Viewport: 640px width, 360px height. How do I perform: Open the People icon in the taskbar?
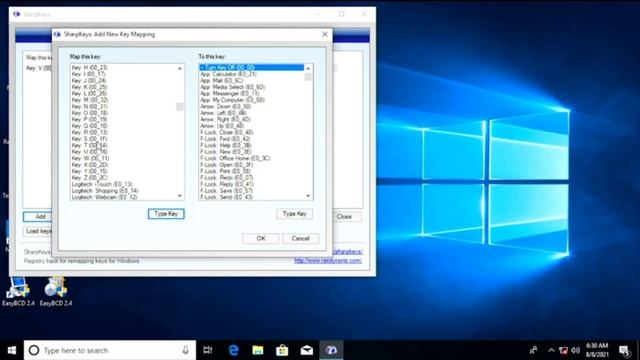coord(533,350)
